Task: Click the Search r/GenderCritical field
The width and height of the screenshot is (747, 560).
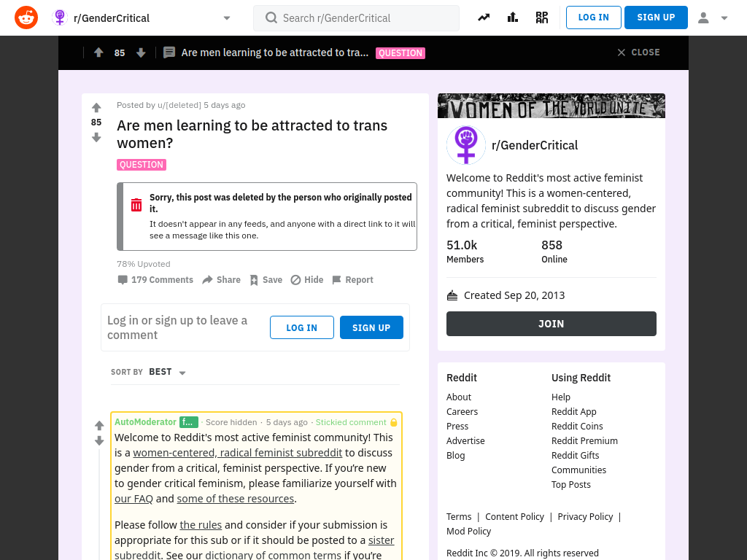Action: pyautogui.click(x=356, y=18)
